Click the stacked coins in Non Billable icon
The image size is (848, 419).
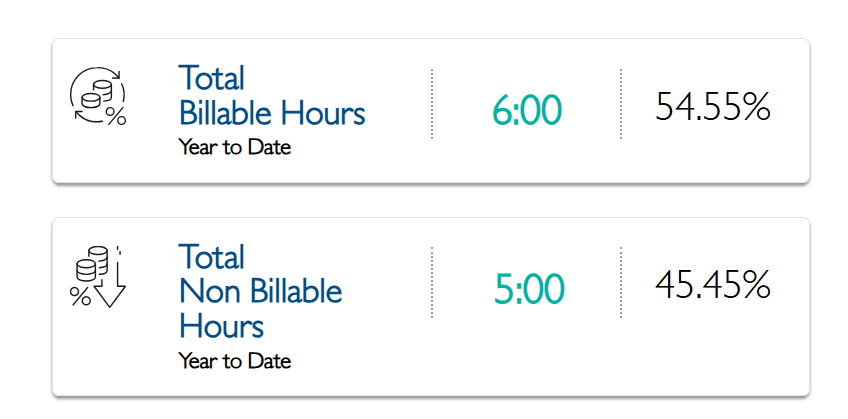coord(92,264)
